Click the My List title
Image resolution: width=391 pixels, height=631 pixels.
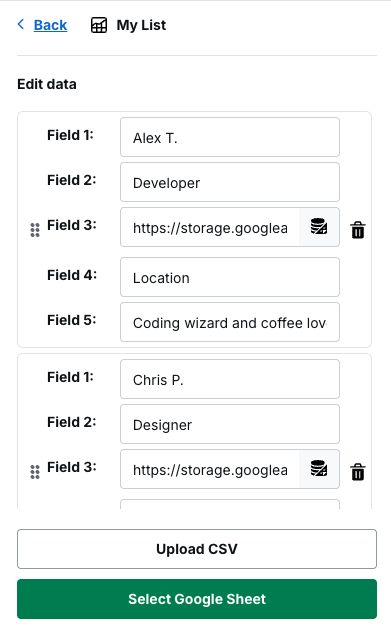click(x=141, y=25)
